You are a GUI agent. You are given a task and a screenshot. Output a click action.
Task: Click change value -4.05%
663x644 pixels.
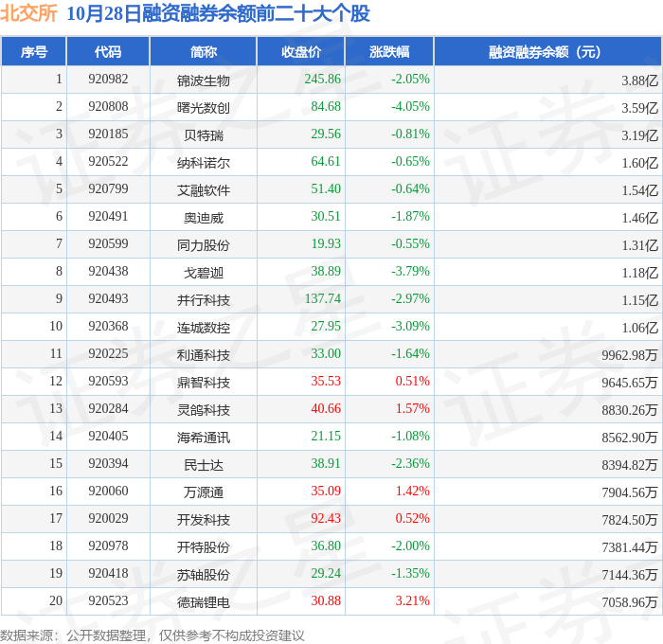click(x=410, y=107)
